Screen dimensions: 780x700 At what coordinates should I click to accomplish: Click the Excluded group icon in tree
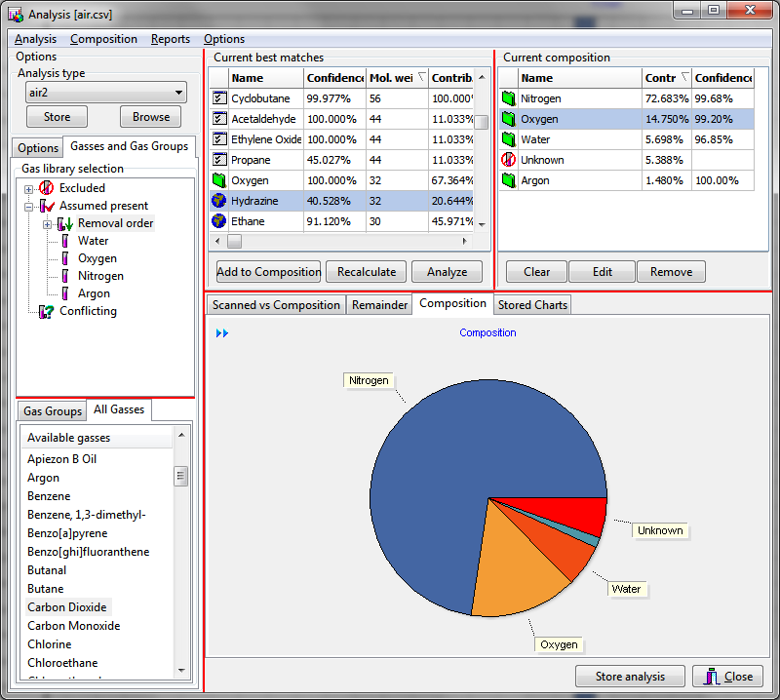(46, 188)
